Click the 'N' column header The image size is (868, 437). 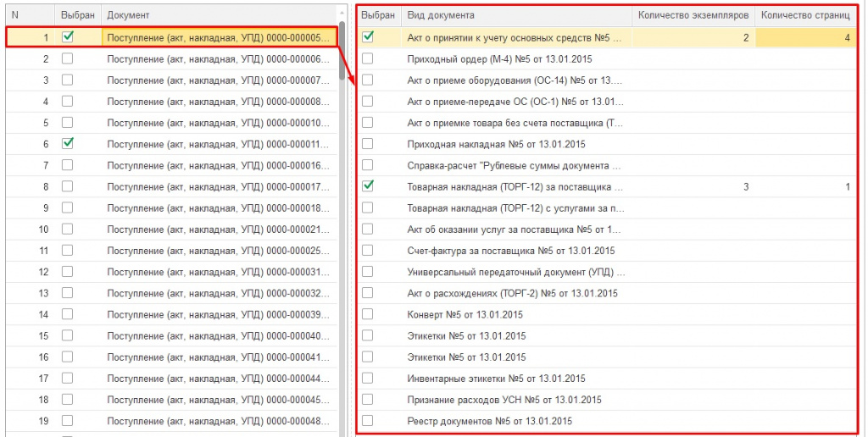[30, 15]
